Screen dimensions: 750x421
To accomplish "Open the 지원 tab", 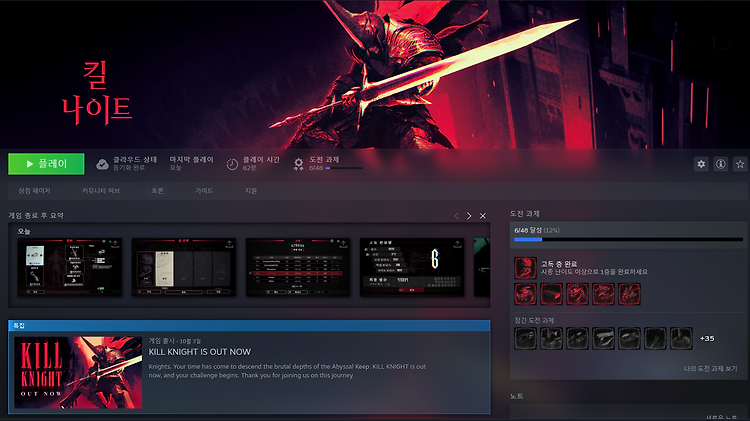I will click(x=251, y=190).
